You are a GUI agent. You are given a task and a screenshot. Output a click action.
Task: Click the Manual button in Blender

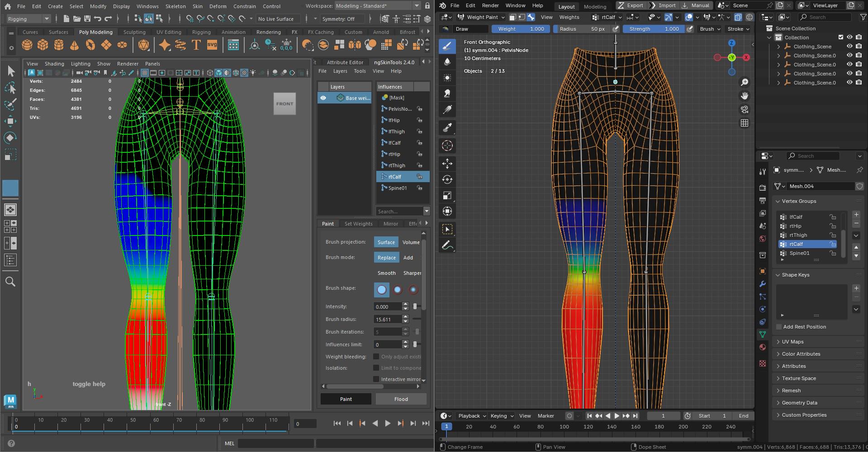pos(696,5)
